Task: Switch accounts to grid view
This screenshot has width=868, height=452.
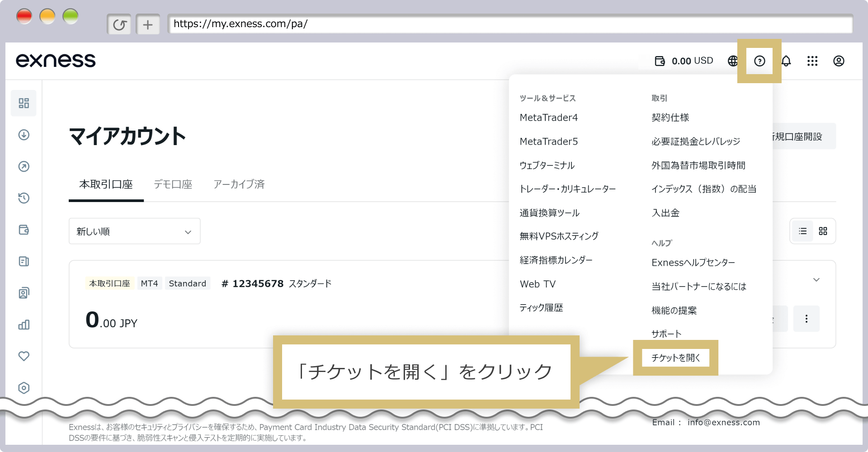Action: pyautogui.click(x=823, y=231)
